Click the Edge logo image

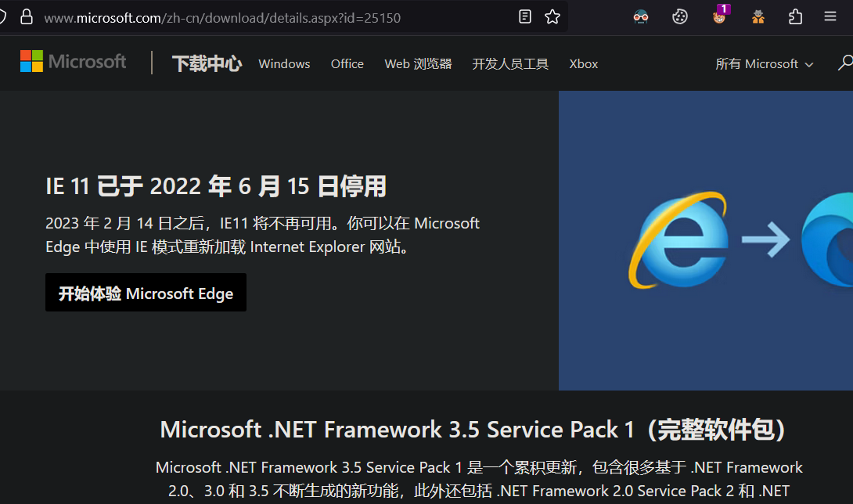827,239
